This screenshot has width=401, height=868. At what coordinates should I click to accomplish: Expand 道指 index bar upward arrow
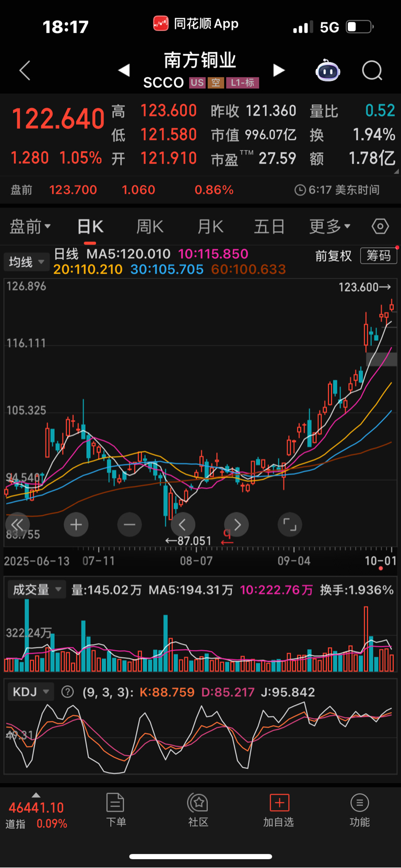[36, 795]
